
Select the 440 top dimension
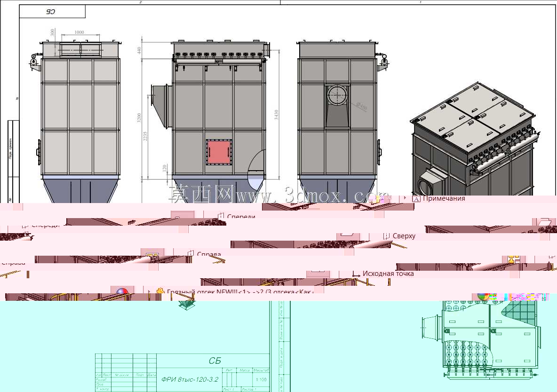[x=139, y=50]
